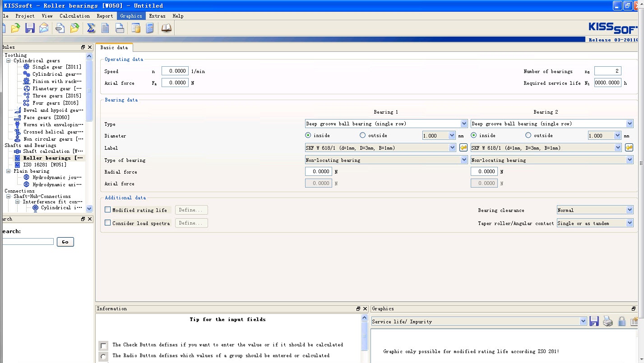The image size is (644, 363).
Task: Click the Go search button
Action: click(x=65, y=242)
